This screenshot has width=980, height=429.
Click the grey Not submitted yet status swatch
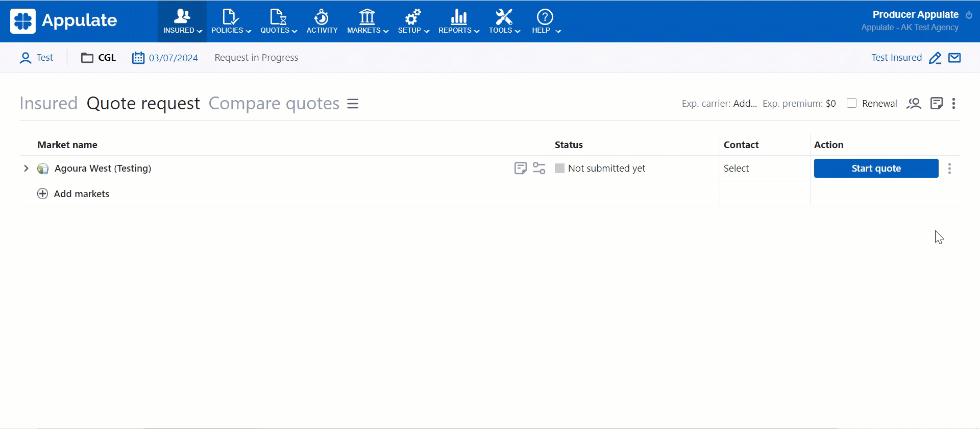(x=559, y=168)
